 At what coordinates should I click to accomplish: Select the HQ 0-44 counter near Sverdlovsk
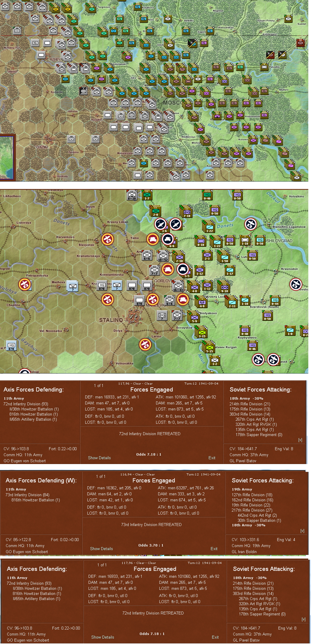[275, 300]
